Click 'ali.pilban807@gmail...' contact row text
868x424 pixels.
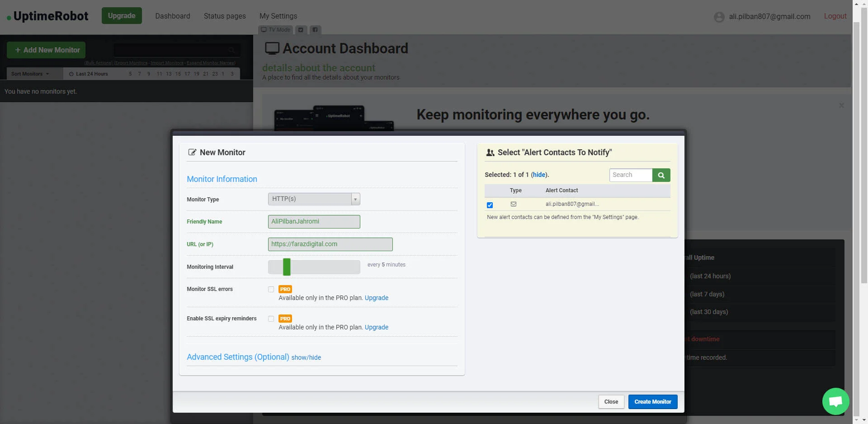pos(572,204)
